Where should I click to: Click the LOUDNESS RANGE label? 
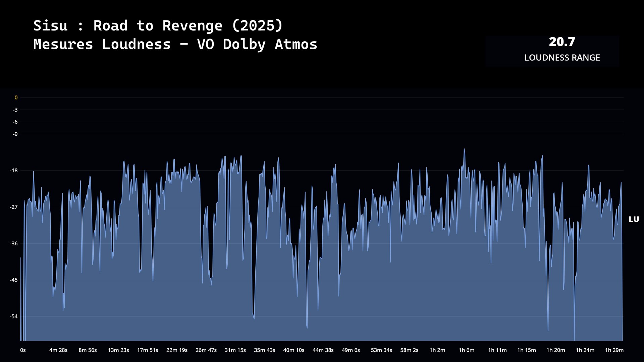[x=562, y=58]
